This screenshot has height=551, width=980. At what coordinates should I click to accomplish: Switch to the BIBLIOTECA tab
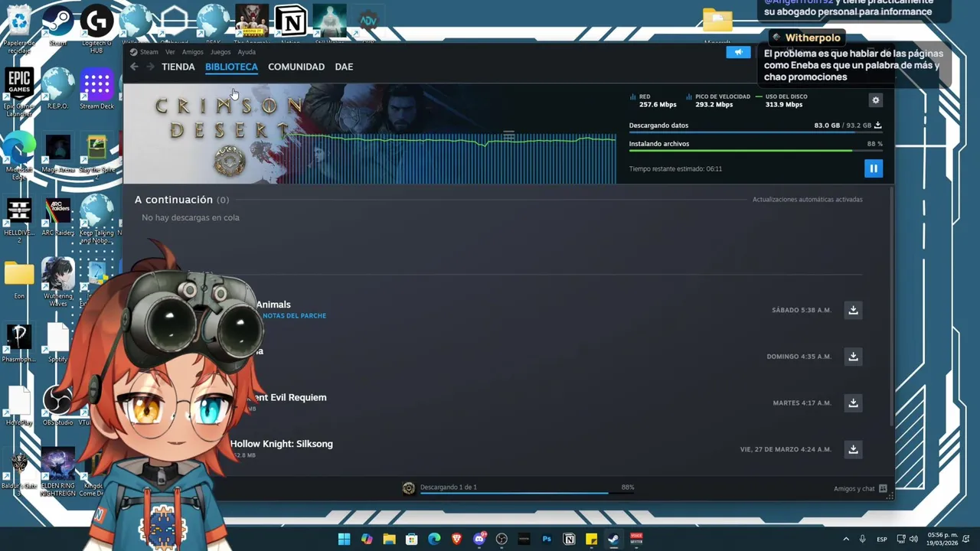(231, 67)
